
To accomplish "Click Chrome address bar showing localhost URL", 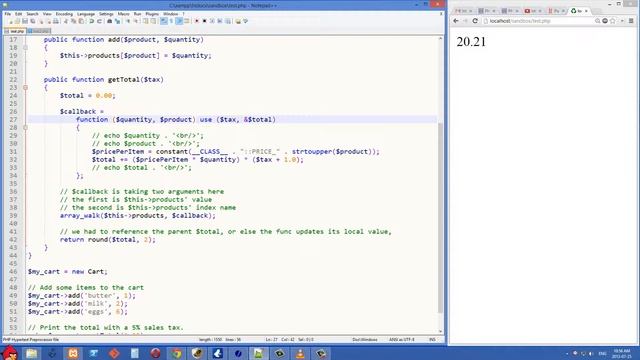I will [x=539, y=21].
